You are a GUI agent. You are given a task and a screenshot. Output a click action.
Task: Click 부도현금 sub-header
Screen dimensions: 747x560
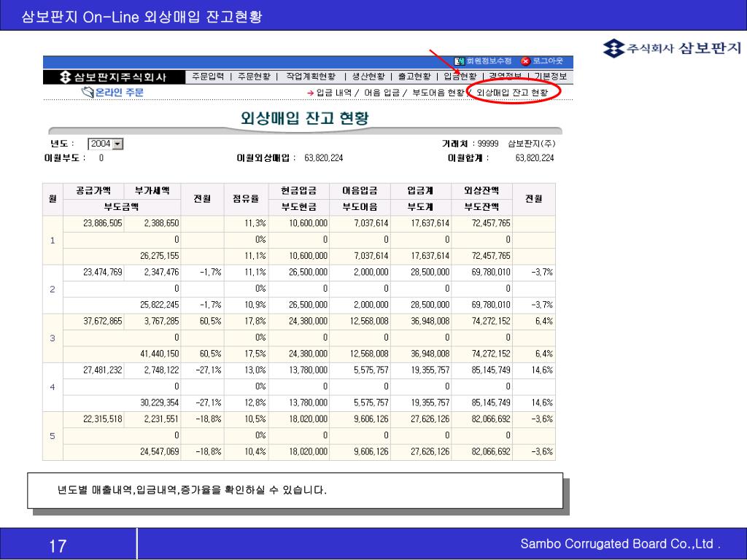298,206
